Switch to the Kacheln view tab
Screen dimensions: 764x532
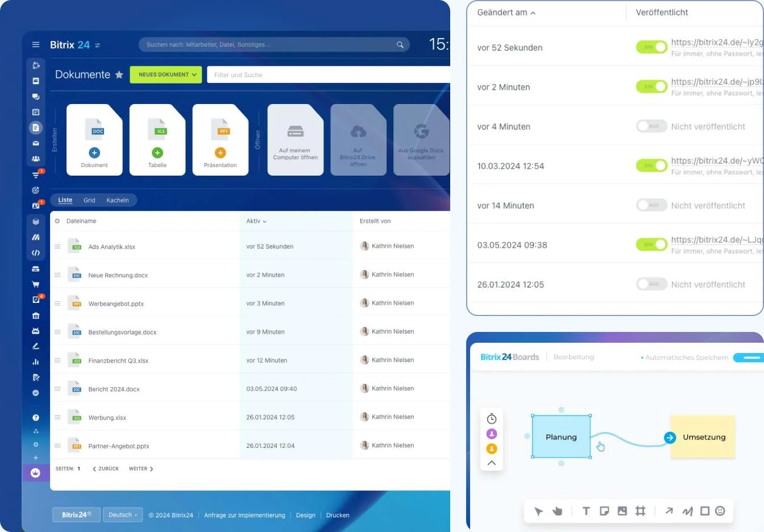(x=118, y=200)
